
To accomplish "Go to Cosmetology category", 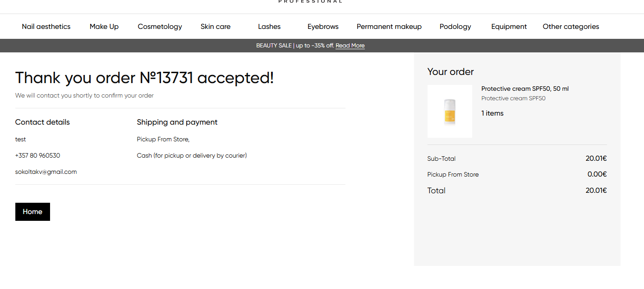I will (160, 27).
